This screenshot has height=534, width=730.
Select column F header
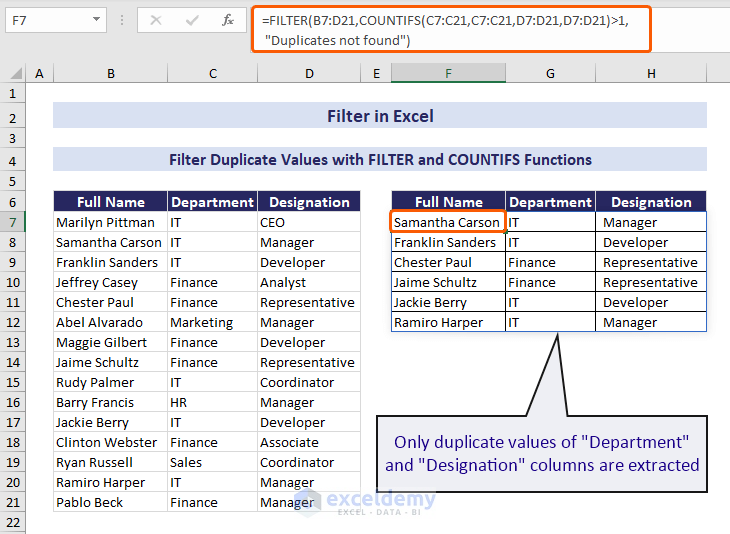coord(448,73)
